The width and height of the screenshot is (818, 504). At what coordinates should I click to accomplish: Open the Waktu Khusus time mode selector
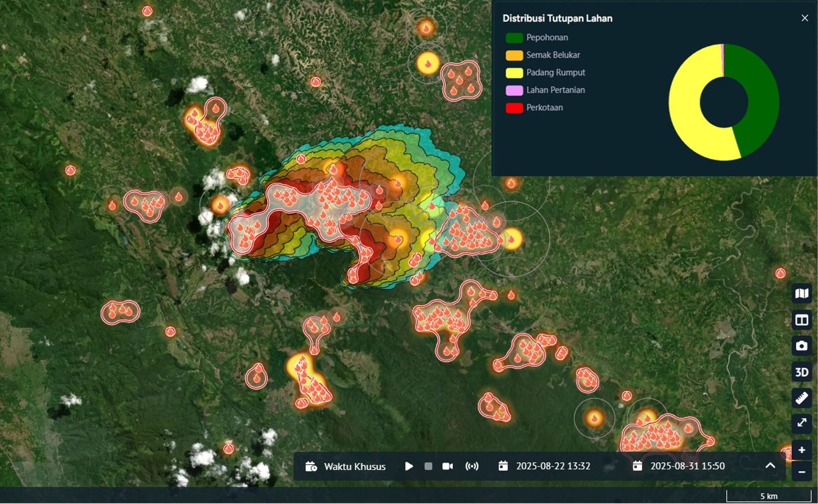click(345, 466)
